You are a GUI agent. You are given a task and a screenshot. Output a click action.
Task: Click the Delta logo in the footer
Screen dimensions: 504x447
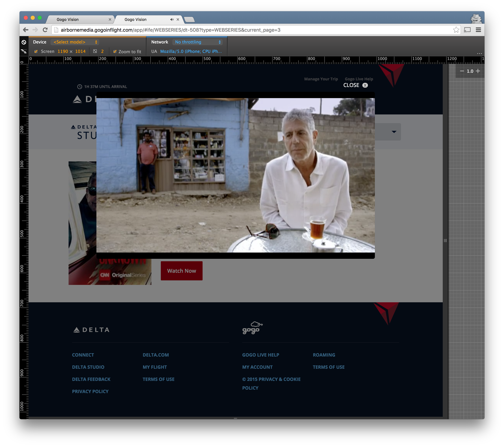click(91, 330)
